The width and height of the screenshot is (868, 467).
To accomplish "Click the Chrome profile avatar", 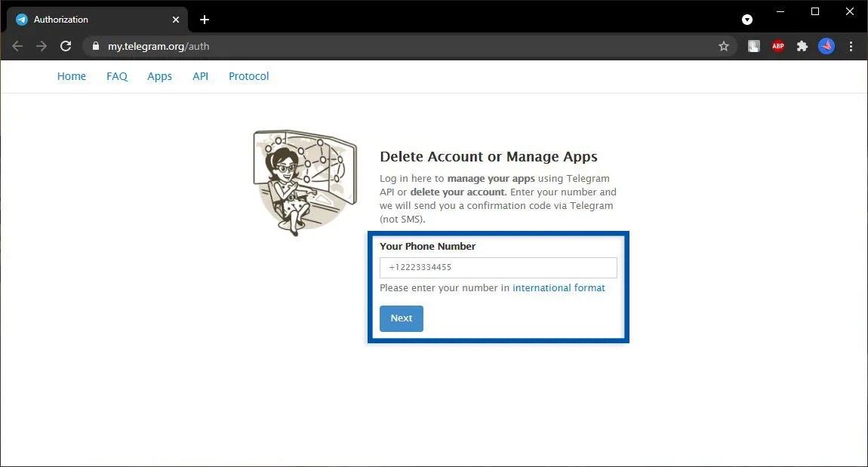I will tap(826, 46).
